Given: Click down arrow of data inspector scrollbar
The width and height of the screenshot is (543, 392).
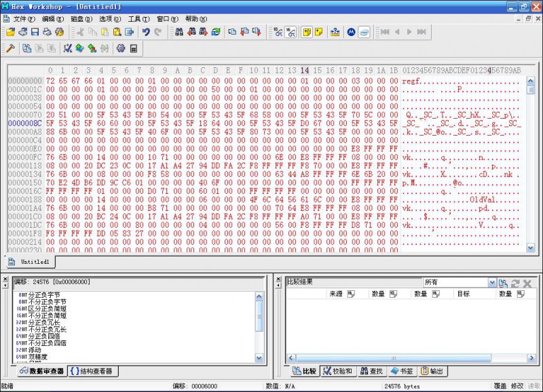Looking at the screenshot, I should (x=259, y=357).
